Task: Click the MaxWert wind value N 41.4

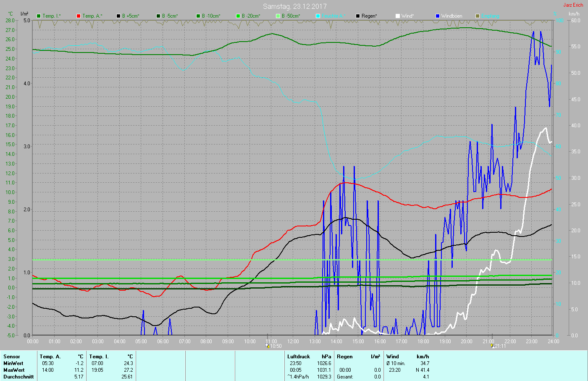Action: (422, 370)
